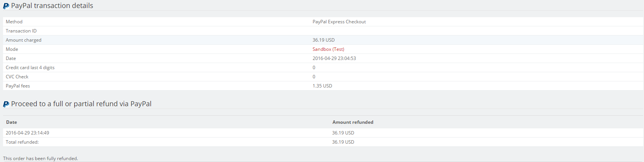This screenshot has height=162, width=644.
Task: Click the "PayPal transaction details" heading
Action: pyautogui.click(x=52, y=6)
